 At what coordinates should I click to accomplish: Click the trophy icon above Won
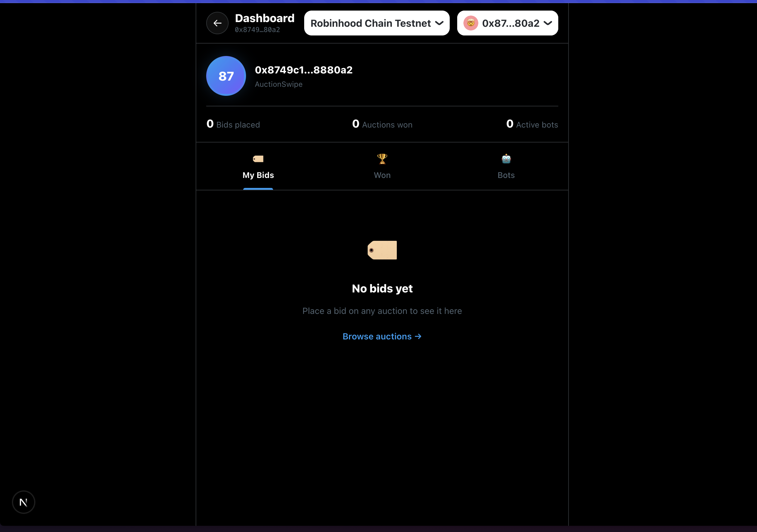point(382,159)
